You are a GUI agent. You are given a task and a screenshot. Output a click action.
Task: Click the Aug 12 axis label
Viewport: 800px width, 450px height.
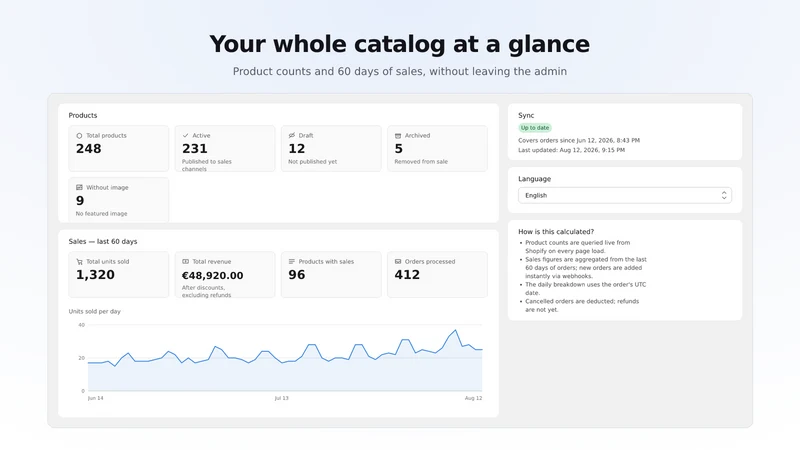[x=473, y=398]
